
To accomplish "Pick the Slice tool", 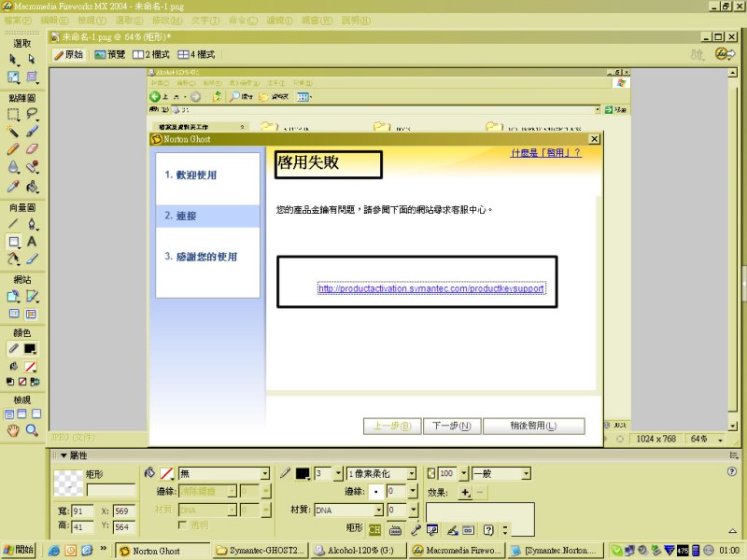I will pos(32,296).
